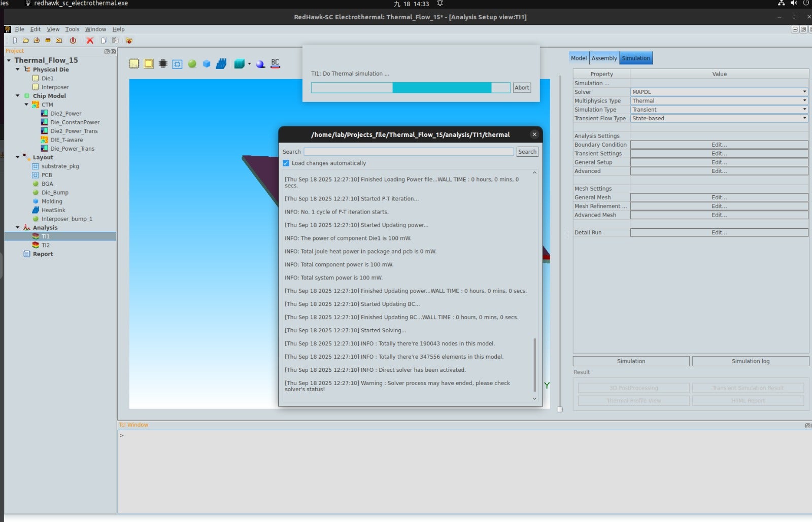Open the Simulation Type dropdown showing Transient
The width and height of the screenshot is (812, 522).
(x=719, y=110)
